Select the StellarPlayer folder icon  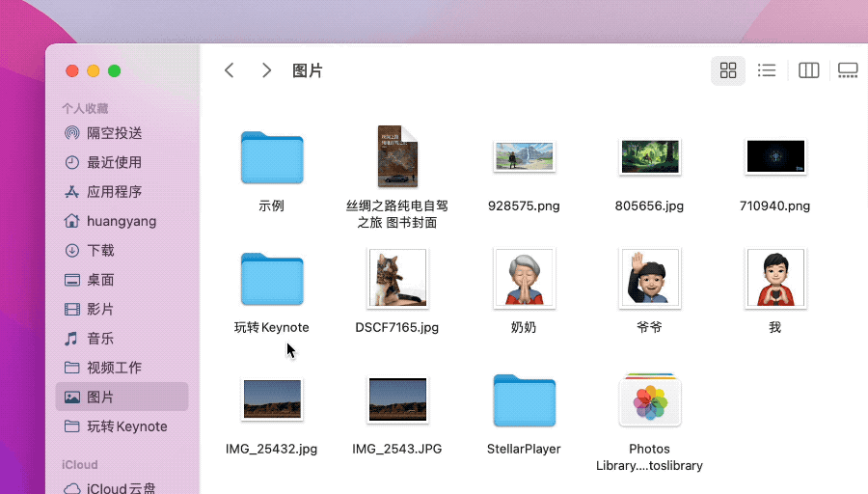coord(524,400)
